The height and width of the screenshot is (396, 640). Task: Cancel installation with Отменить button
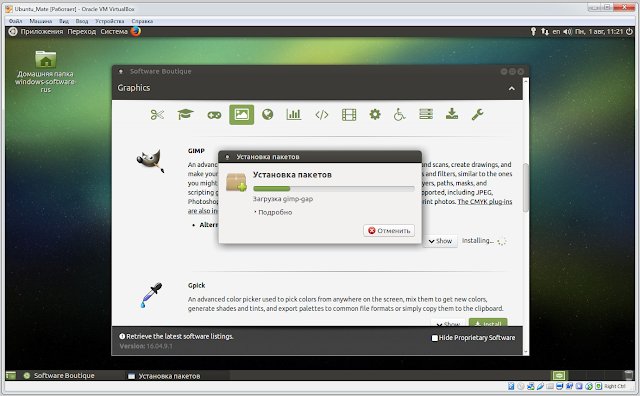[389, 231]
